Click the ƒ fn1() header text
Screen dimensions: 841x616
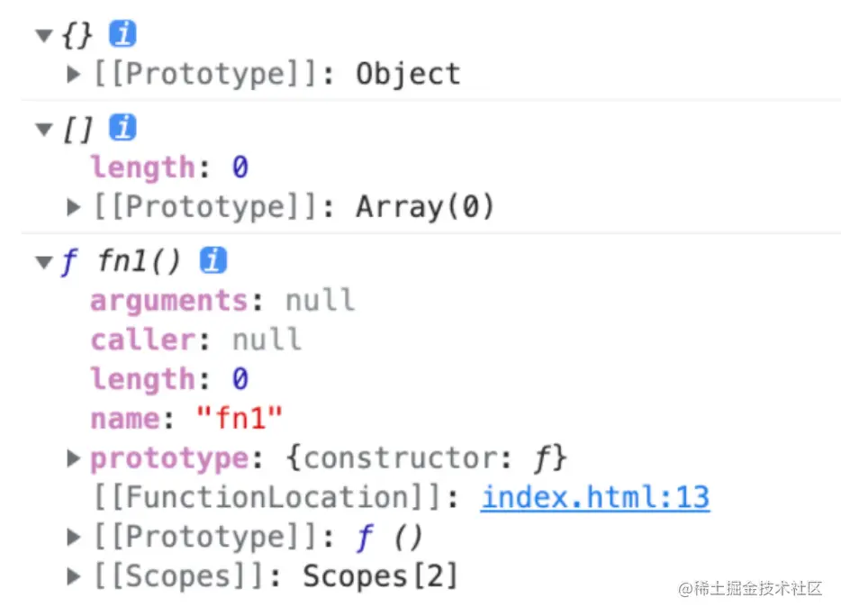tap(121, 262)
